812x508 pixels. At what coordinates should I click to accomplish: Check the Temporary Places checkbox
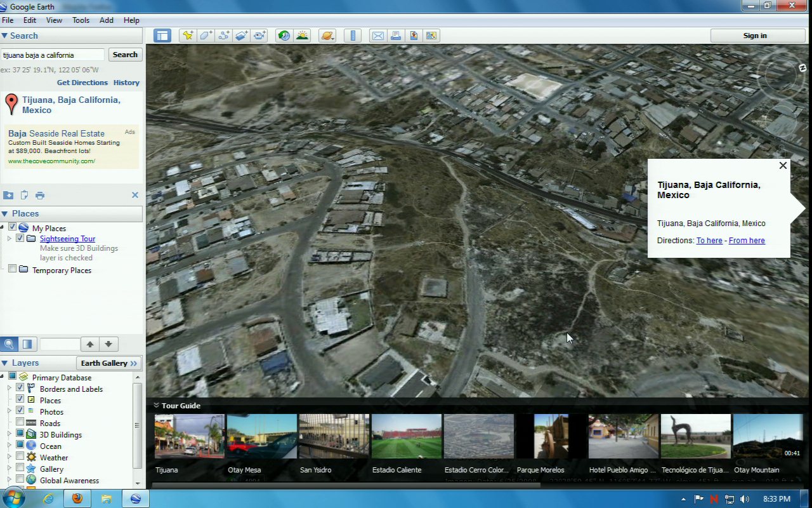pos(12,269)
